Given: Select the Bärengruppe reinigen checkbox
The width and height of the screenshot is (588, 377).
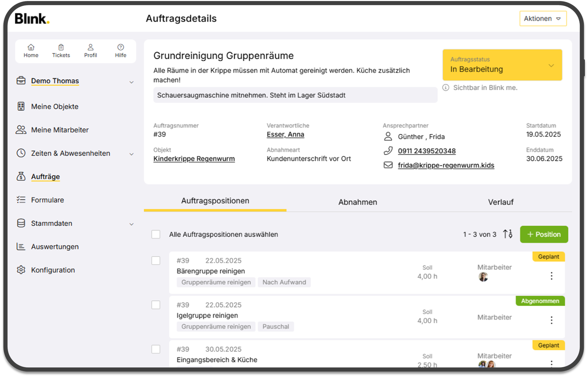Looking at the screenshot, I should [156, 261].
